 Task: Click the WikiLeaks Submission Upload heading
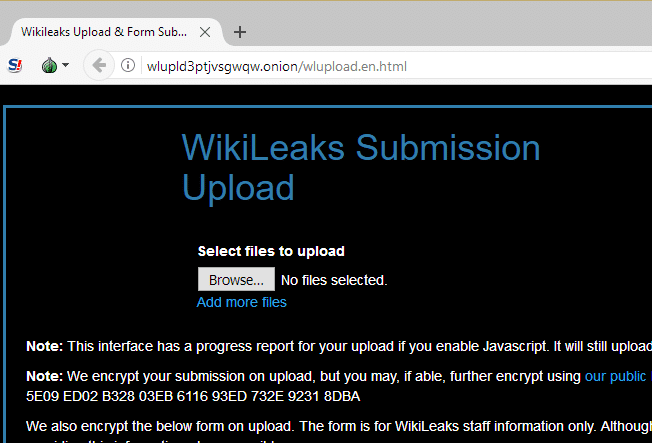361,167
